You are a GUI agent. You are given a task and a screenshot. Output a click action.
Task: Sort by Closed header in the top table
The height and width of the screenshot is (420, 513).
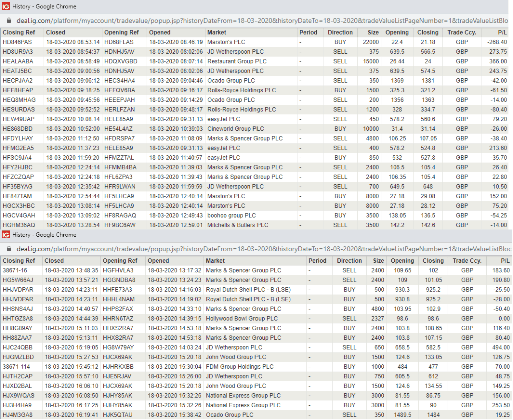55,32
